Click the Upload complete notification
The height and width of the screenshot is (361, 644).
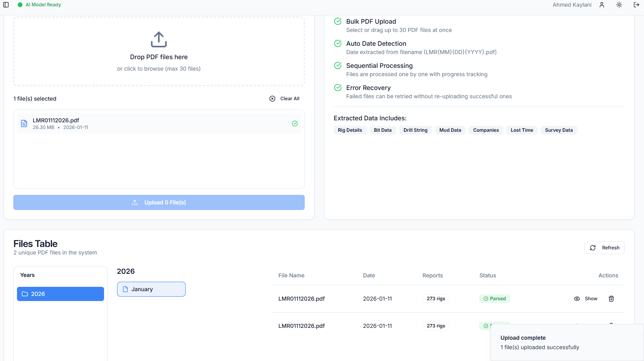point(567,342)
